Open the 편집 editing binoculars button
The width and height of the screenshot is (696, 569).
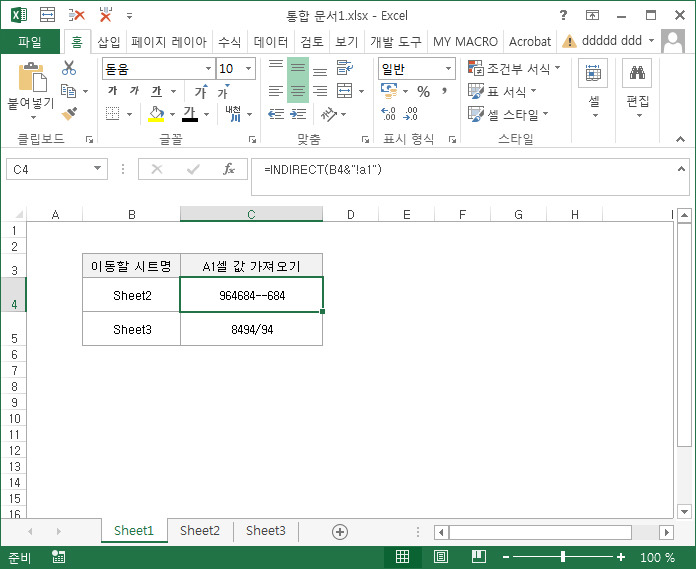coord(638,89)
